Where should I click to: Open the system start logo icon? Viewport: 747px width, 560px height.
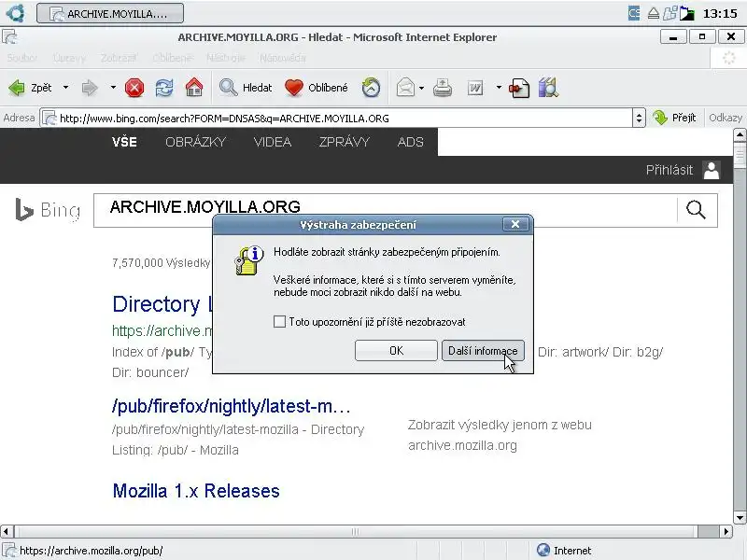[x=16, y=13]
